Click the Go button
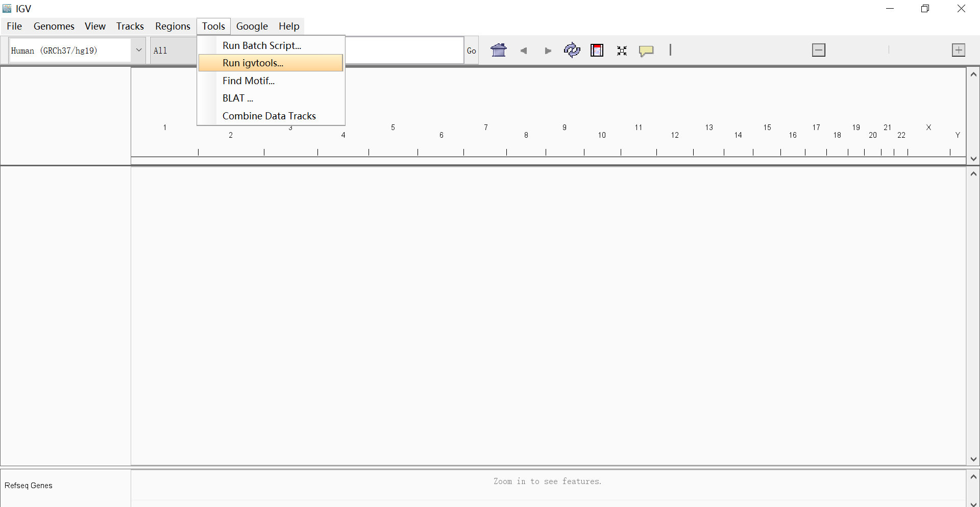980x507 pixels. [471, 50]
